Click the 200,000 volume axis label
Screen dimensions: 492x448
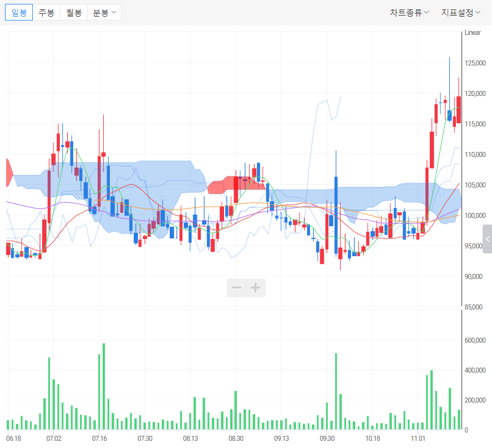tap(475, 400)
